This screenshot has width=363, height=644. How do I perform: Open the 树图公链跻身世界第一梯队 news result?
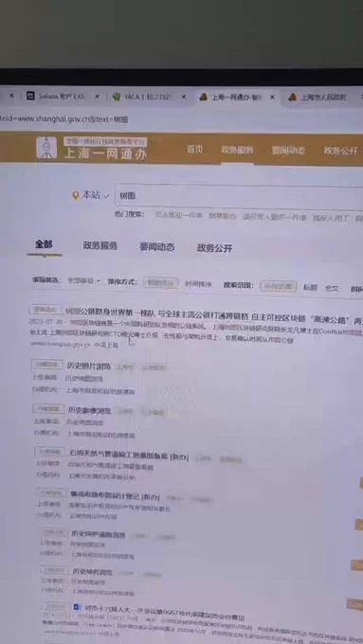tap(214, 315)
